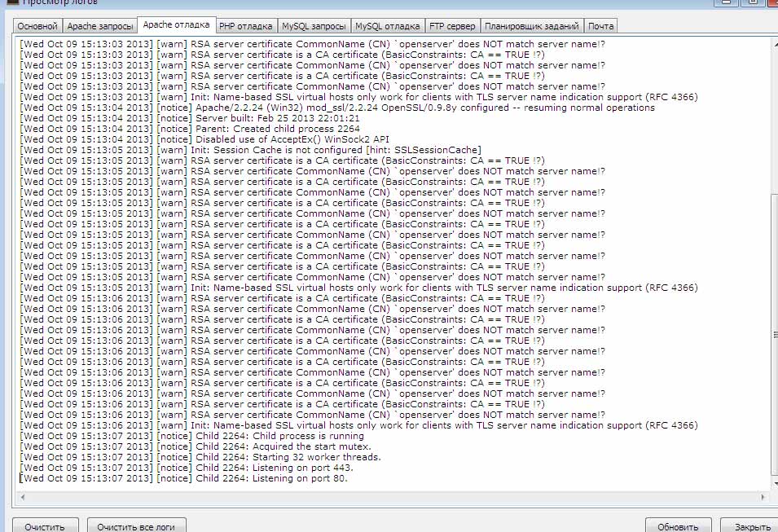This screenshot has height=532, width=778.
Task: Switch to Планировщик заданий tab
Action: point(532,27)
